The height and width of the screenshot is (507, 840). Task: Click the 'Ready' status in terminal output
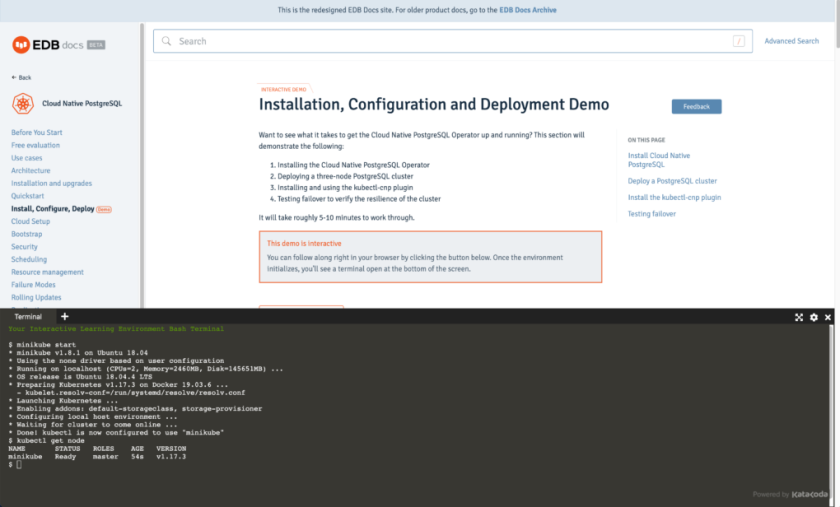[x=65, y=457]
